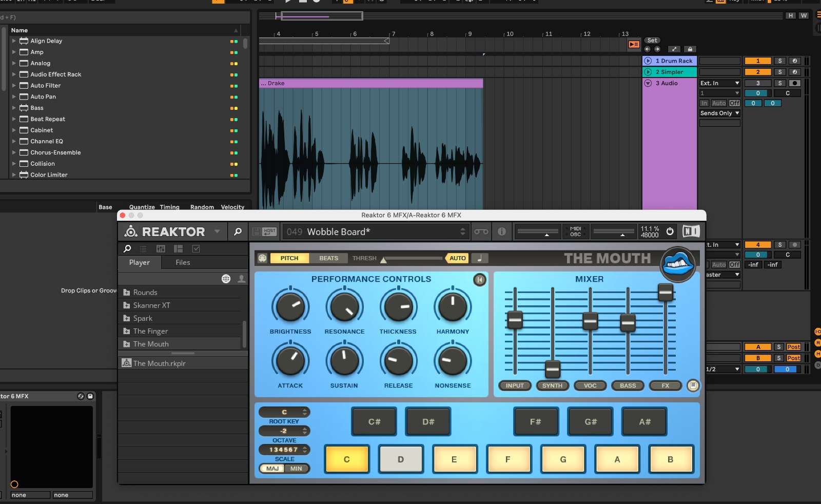Select BEATS mode in The Mouth

coord(329,258)
